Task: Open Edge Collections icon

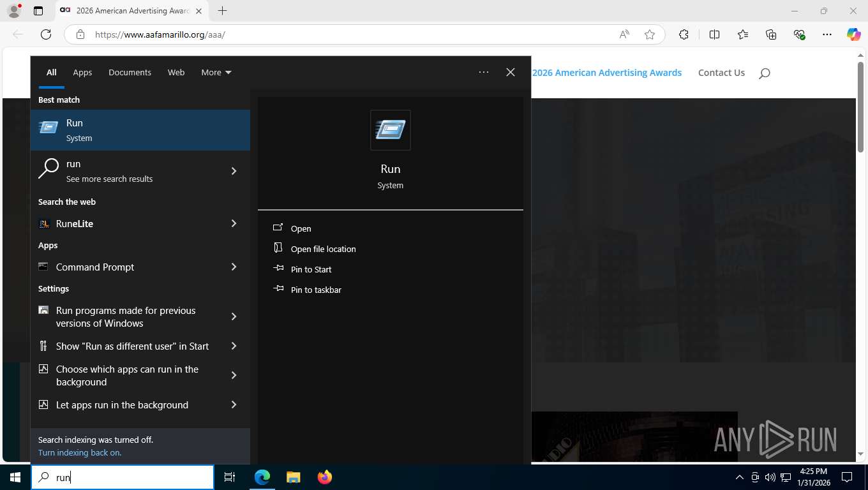Action: tap(771, 34)
